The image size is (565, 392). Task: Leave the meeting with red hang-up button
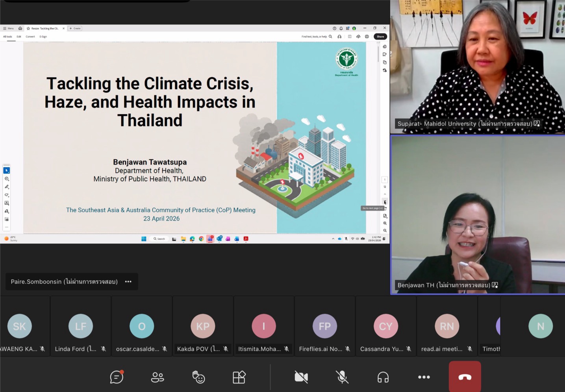465,377
